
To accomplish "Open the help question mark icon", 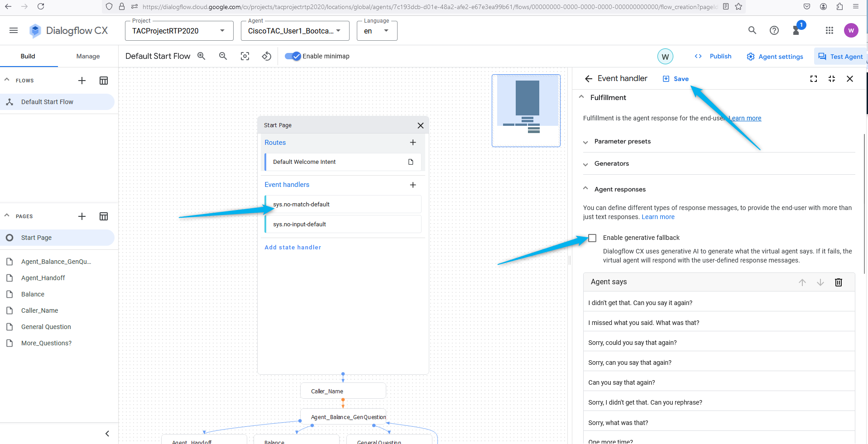I will coord(774,30).
